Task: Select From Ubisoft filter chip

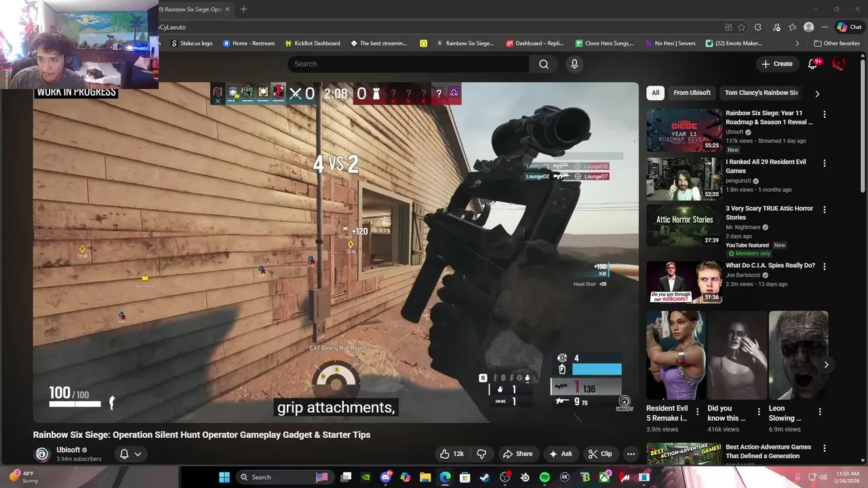Action: 692,93
